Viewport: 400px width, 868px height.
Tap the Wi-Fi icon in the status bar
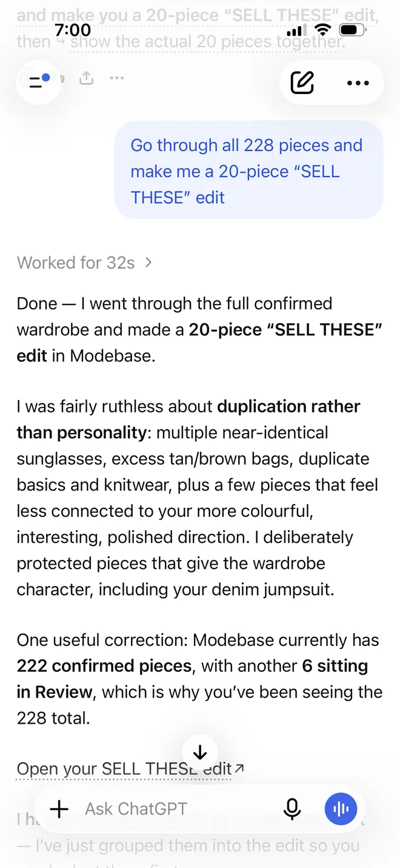tap(324, 30)
